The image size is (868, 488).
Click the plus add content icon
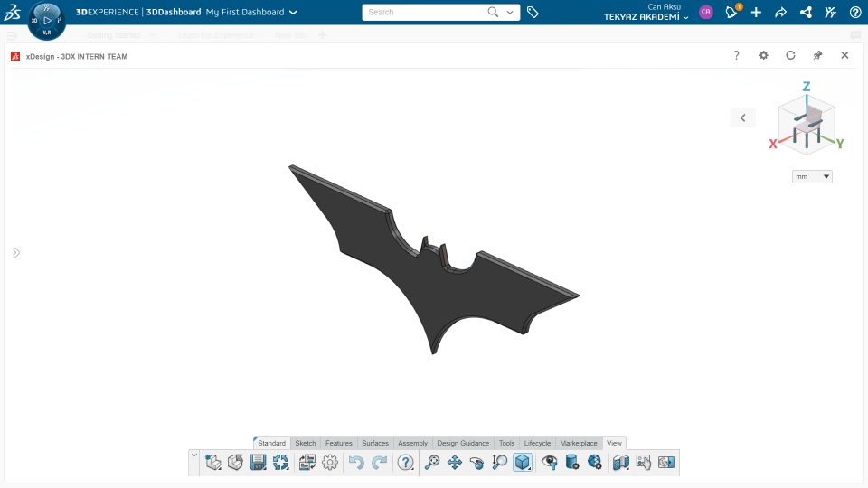756,12
